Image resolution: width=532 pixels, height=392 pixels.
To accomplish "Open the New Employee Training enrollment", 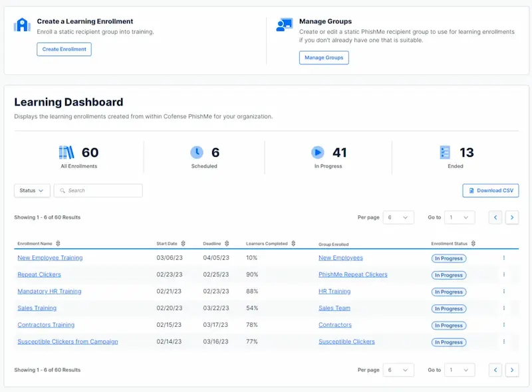I will [50, 258].
